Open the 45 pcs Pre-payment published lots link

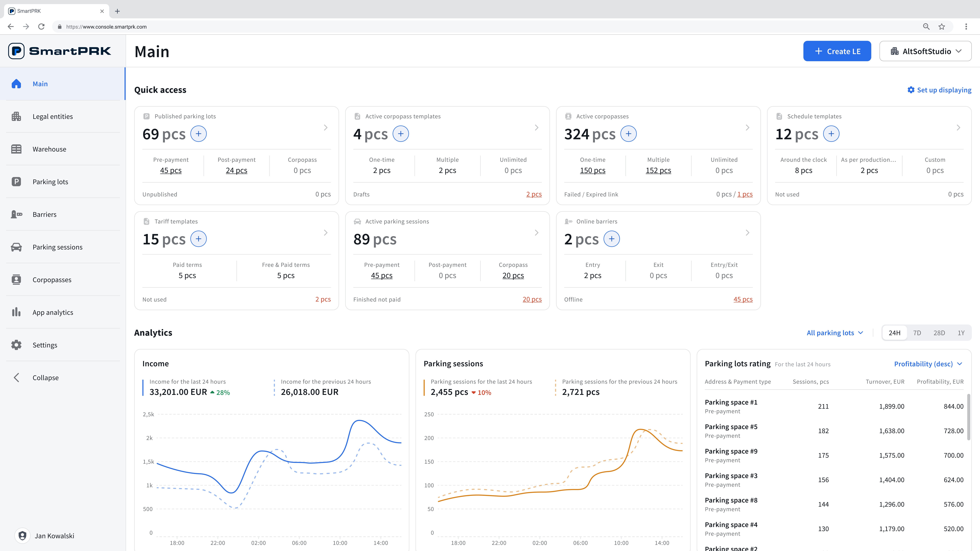(x=171, y=170)
